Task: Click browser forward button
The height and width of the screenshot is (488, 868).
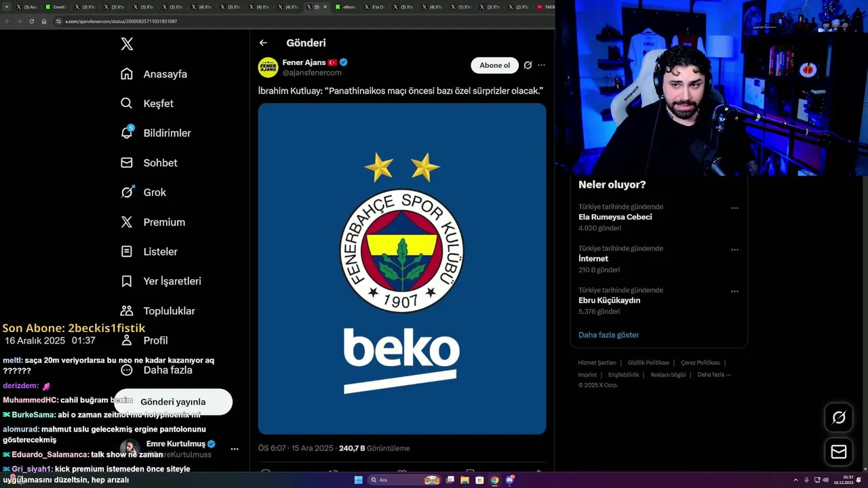Action: (x=19, y=21)
